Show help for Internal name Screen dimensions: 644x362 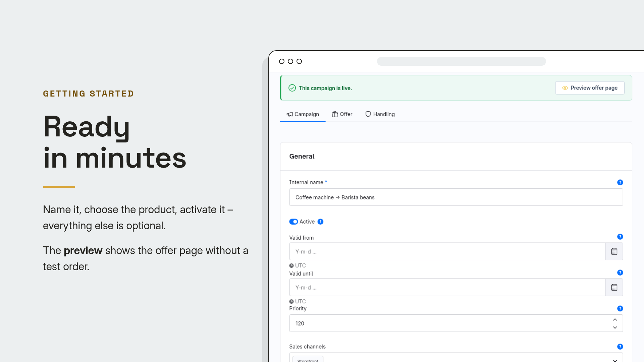[620, 182]
